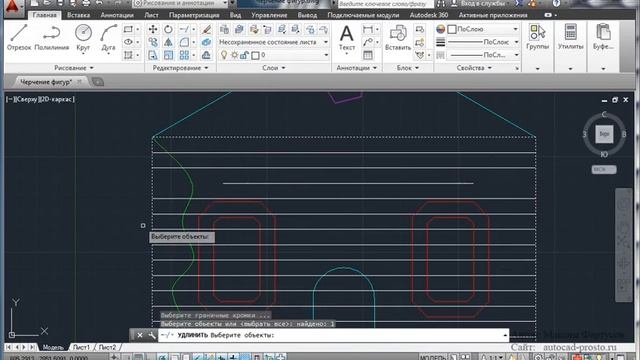
Task: Select the Отрезок (Line) tool
Action: click(19, 38)
